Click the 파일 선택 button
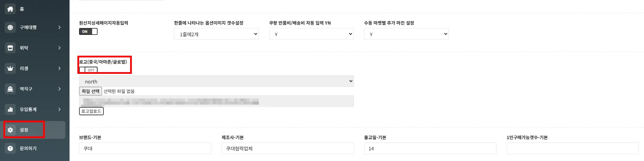This screenshot has width=644, height=161. (90, 91)
